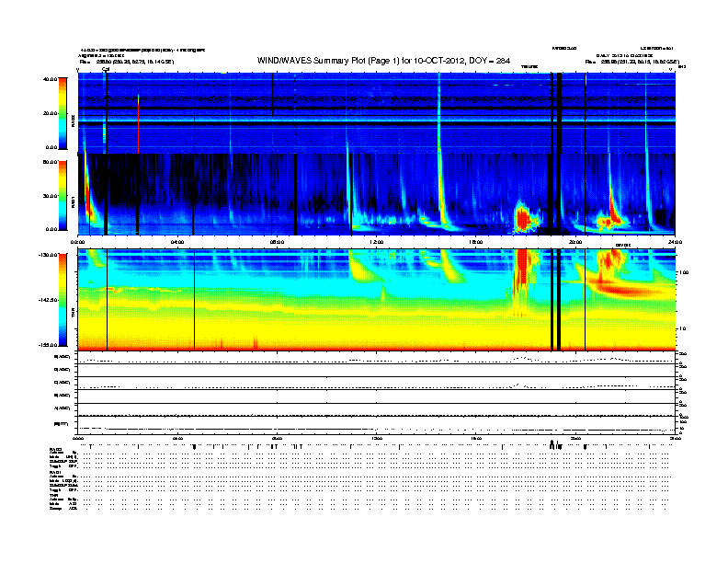Click the -155.00 label on TNR scale
The width and height of the screenshot is (728, 563).
(49, 345)
